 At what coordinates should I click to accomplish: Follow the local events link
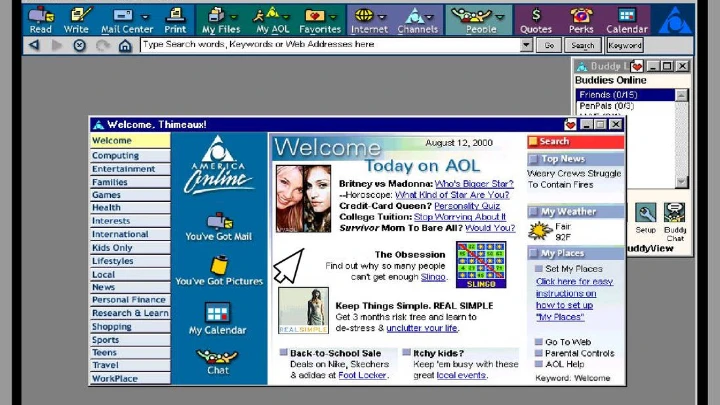(461, 375)
